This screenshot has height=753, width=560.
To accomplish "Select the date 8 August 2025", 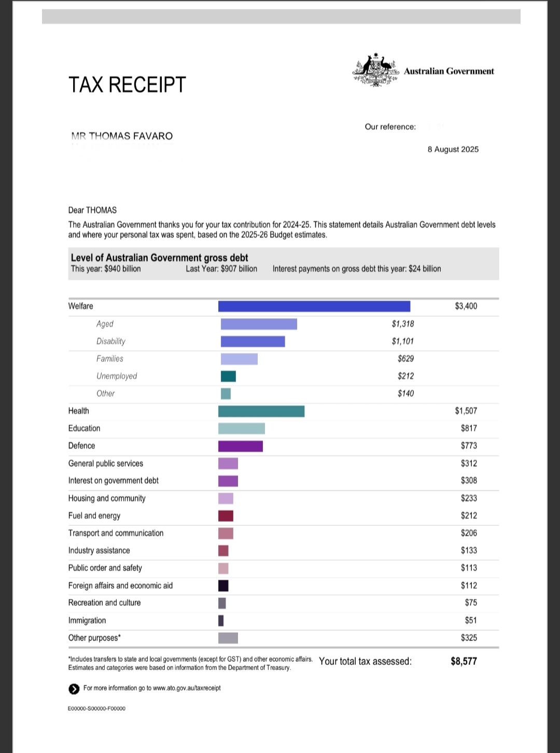I will (453, 149).
